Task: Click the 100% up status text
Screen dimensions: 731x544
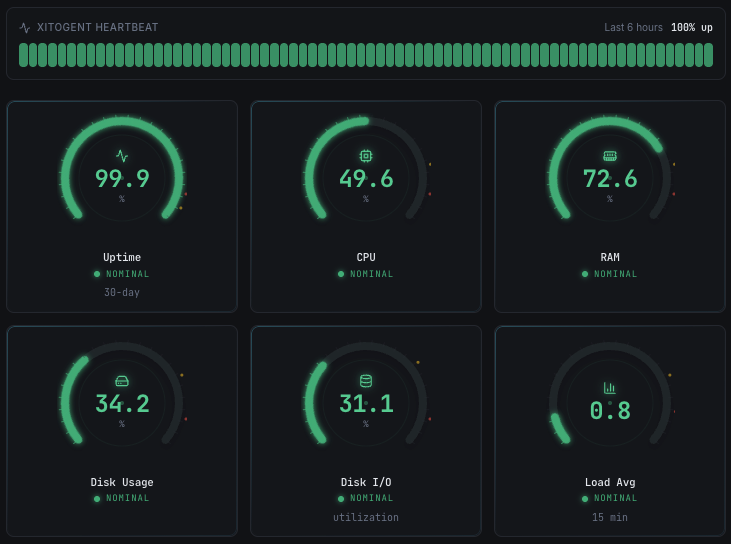Action: coord(692,28)
